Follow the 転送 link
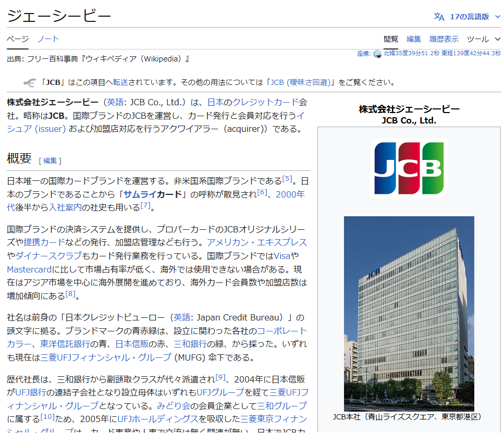 pos(120,83)
